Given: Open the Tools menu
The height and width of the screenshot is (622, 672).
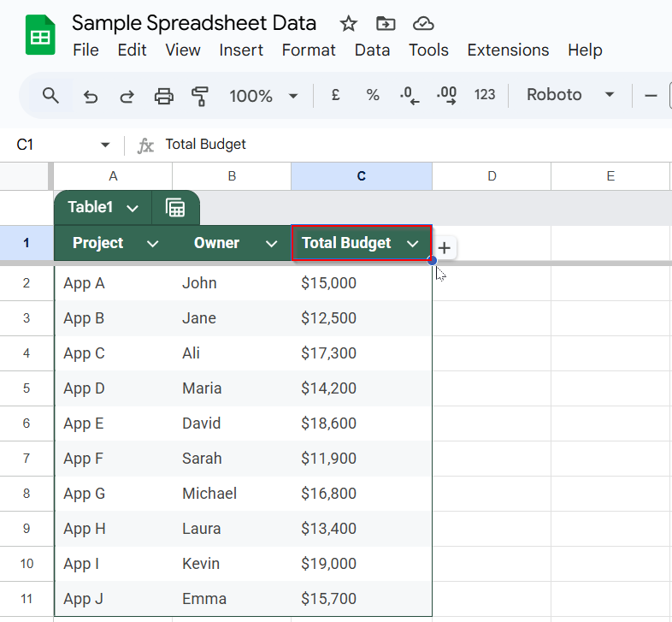Looking at the screenshot, I should (428, 50).
